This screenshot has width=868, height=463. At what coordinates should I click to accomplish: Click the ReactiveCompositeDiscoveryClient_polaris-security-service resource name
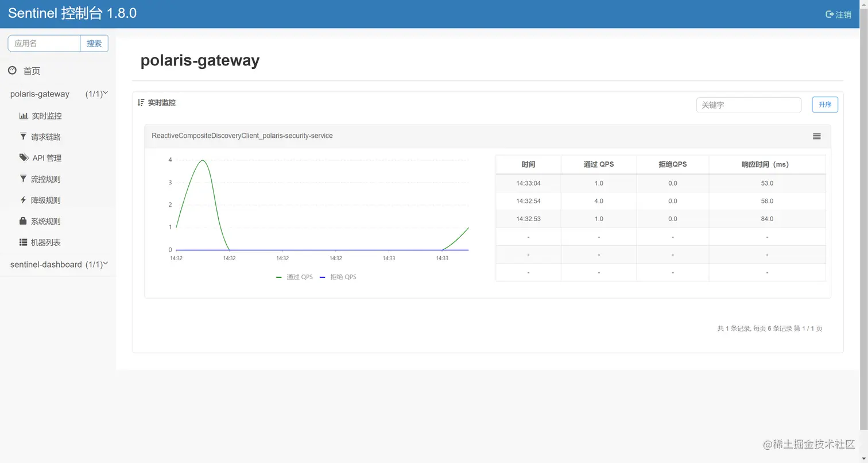pos(242,136)
